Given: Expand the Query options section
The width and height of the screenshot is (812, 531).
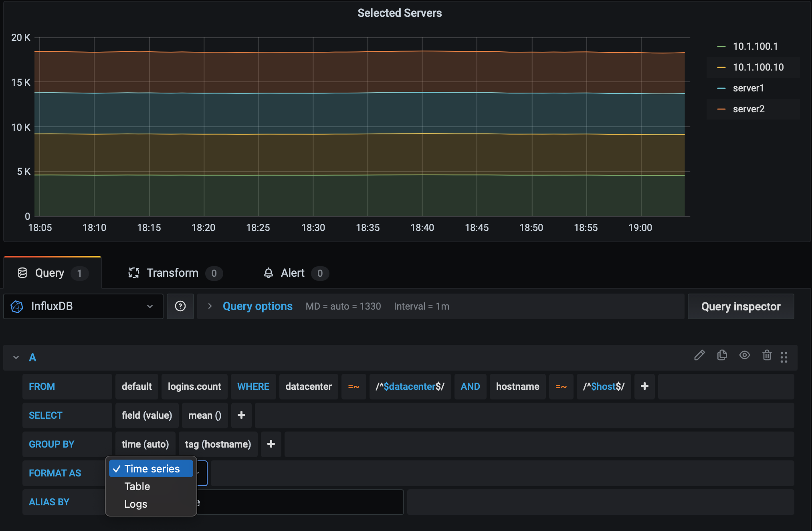Looking at the screenshot, I should (257, 306).
